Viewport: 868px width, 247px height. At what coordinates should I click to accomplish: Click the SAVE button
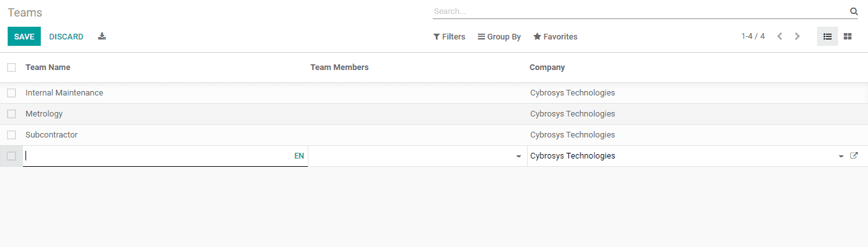24,36
